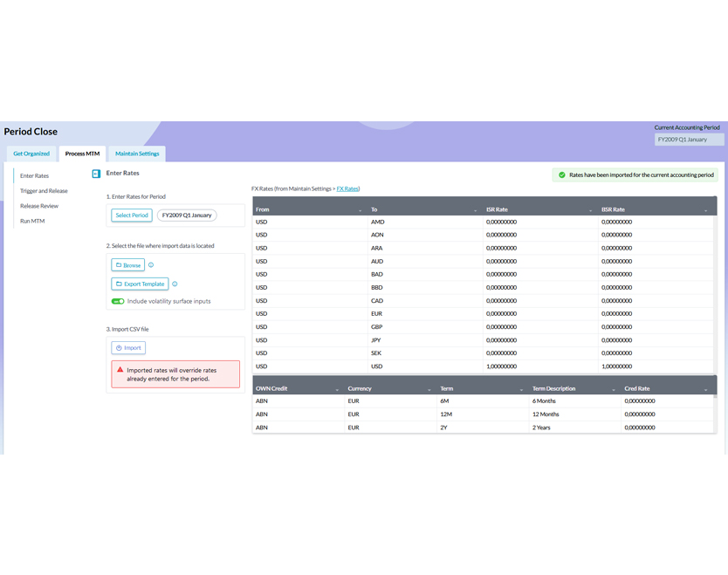Screen dimensions: 728x575
Task: Toggle Include volatility surface inputs switch
Action: (x=118, y=302)
